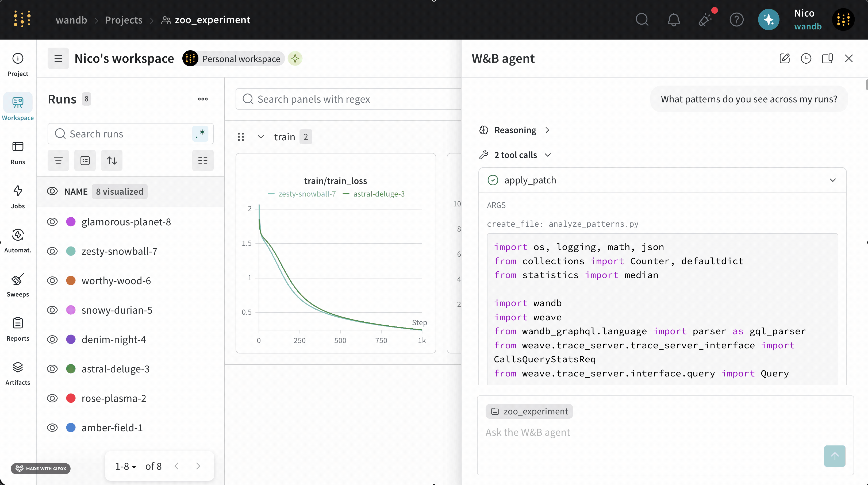Open the 1-8 rows-per-page dropdown
868x485 pixels.
pos(126,466)
